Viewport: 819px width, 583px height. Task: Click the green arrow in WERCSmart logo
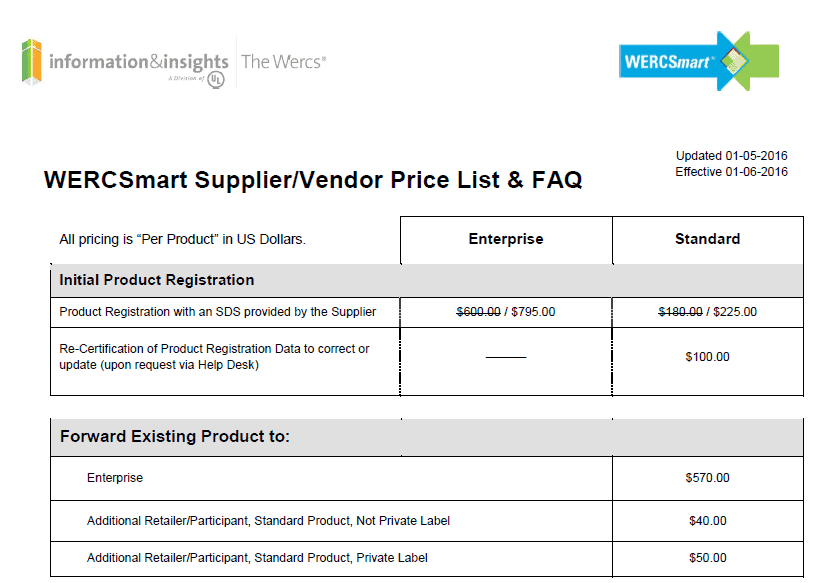pos(760,61)
